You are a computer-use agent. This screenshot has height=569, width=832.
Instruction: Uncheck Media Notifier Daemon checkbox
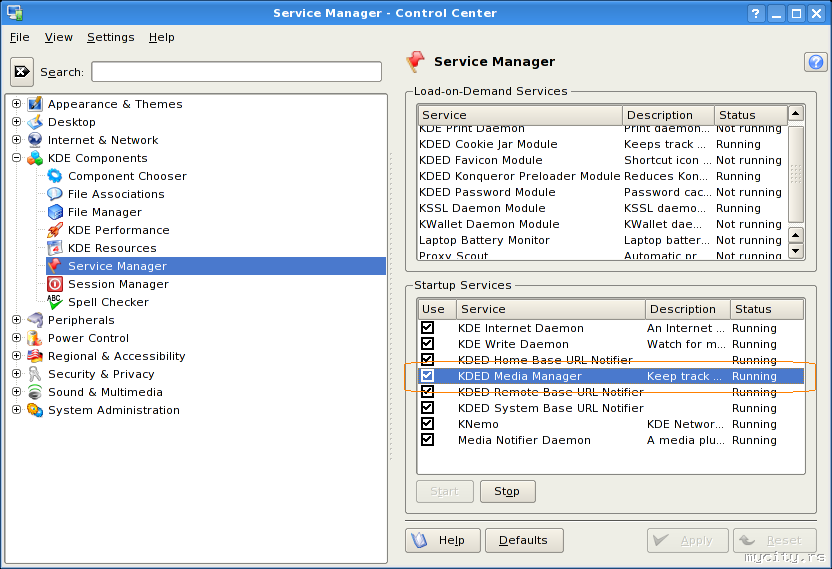[428, 439]
